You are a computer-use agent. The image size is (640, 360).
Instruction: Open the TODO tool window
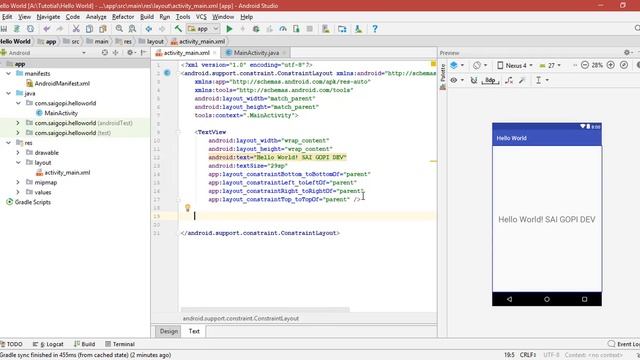point(11,344)
